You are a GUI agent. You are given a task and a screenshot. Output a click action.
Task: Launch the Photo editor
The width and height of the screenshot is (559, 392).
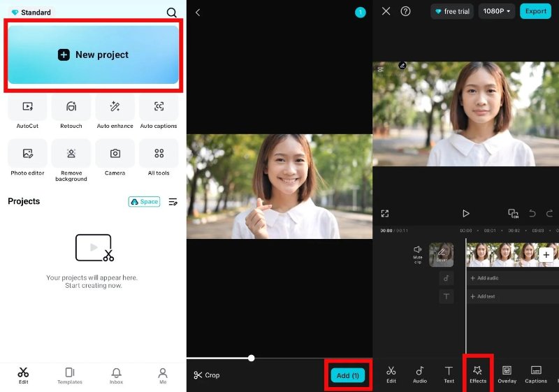[x=27, y=154]
